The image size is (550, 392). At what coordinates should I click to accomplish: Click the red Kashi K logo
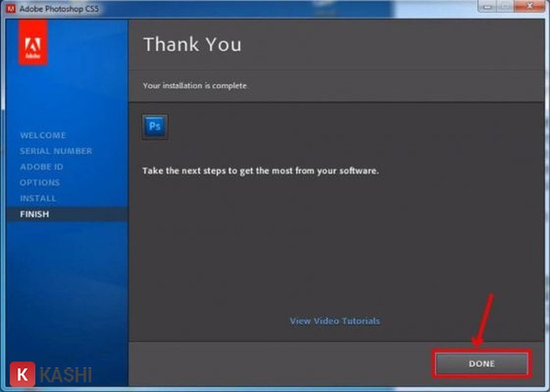[22, 374]
